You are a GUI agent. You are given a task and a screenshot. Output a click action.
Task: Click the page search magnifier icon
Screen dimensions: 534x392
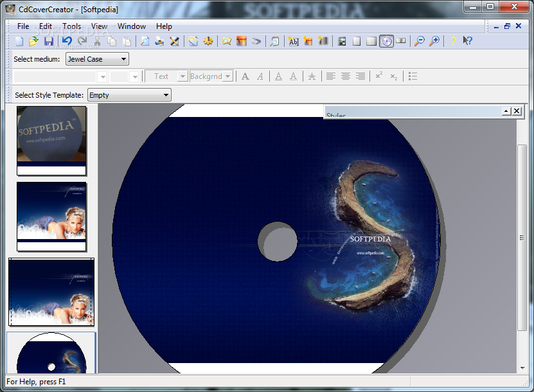pyautogui.click(x=274, y=41)
